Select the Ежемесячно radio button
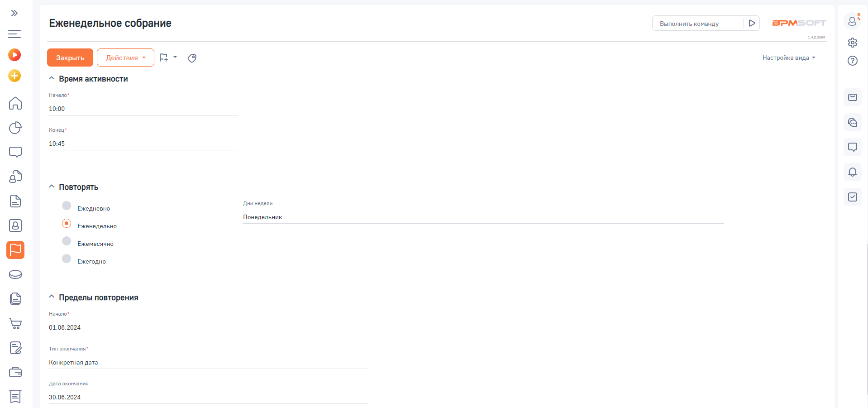This screenshot has height=408, width=868. pyautogui.click(x=67, y=241)
